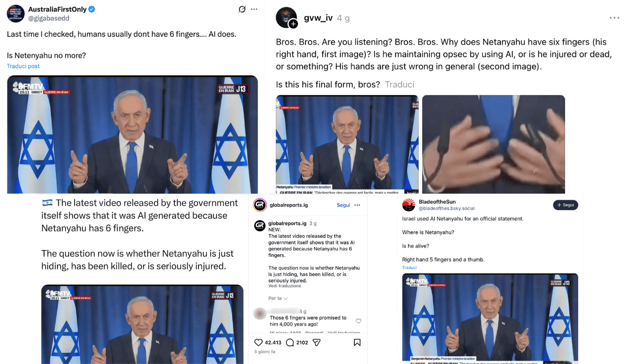The image size is (631, 364).
Task: Open comments via the speech bubble icon
Action: [290, 343]
